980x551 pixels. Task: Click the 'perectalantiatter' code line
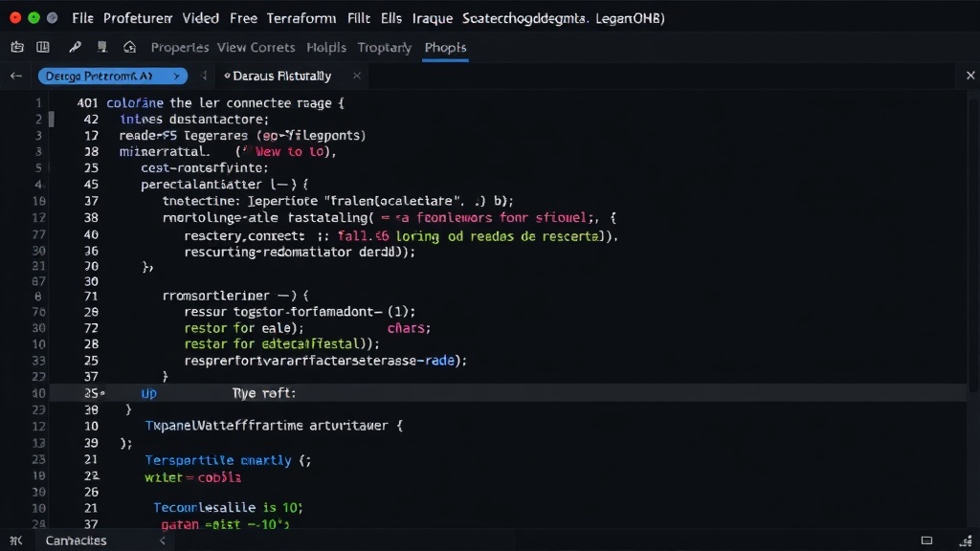(224, 185)
